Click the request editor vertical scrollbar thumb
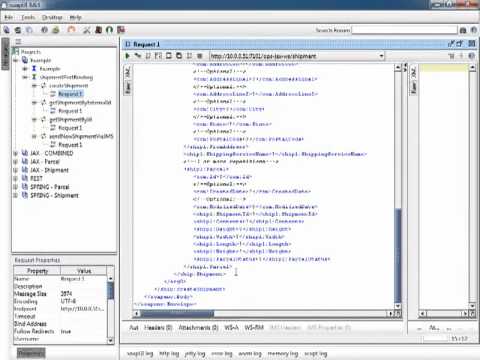 (398, 255)
